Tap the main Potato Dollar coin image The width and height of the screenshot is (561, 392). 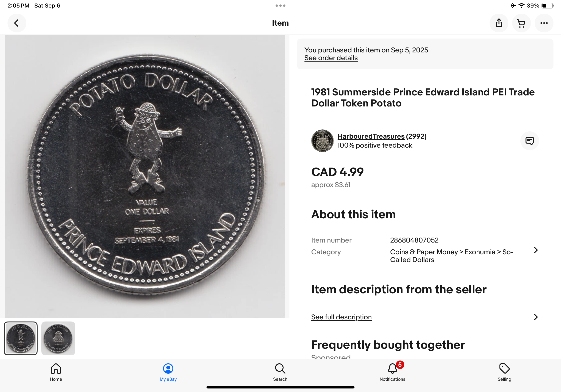tap(145, 176)
